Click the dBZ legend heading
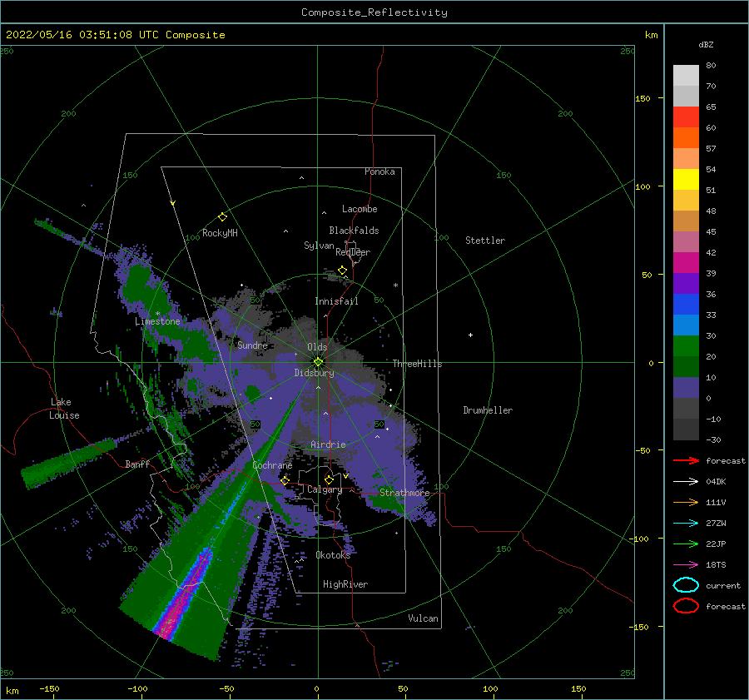 point(706,45)
